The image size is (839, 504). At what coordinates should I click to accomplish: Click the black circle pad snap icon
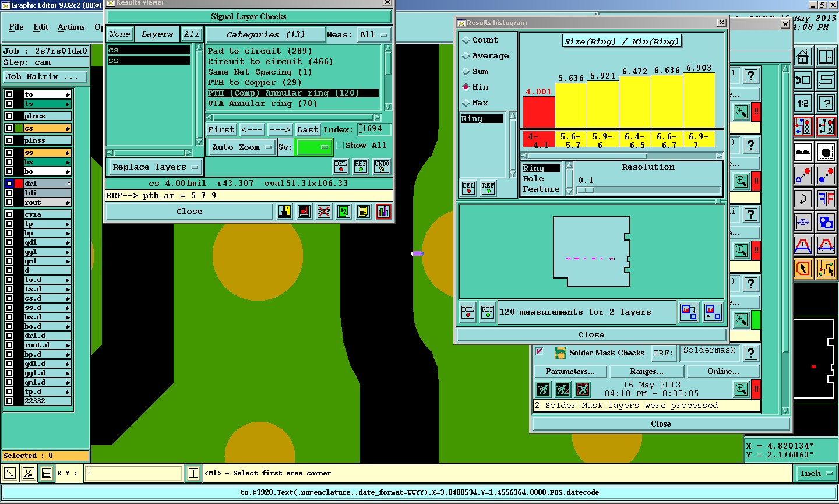[x=826, y=153]
